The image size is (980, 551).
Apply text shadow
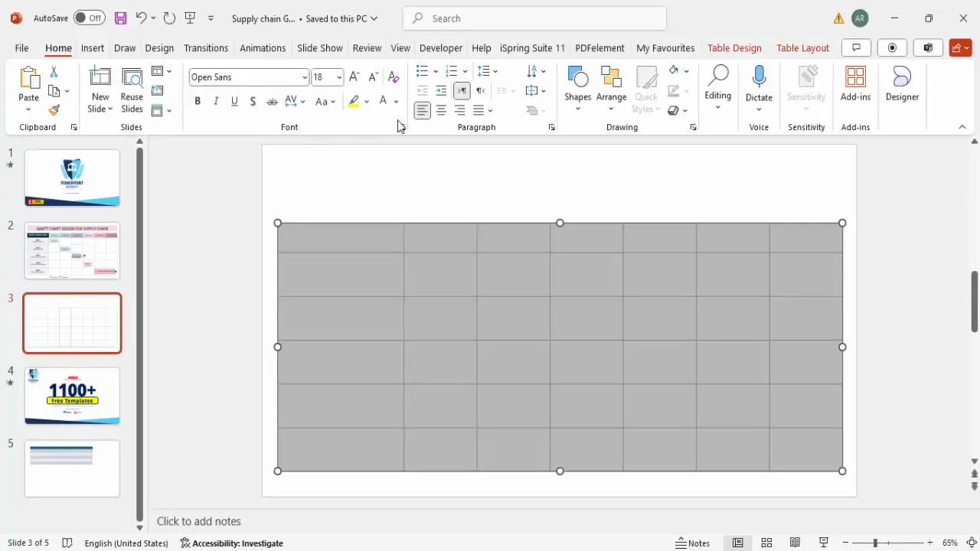click(253, 101)
